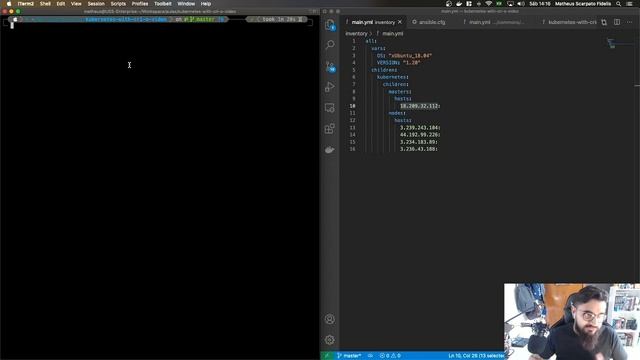This screenshot has height=360, width=640.
Task: Click node IP 3.239.243.104 on line 13
Action: [x=420, y=128]
